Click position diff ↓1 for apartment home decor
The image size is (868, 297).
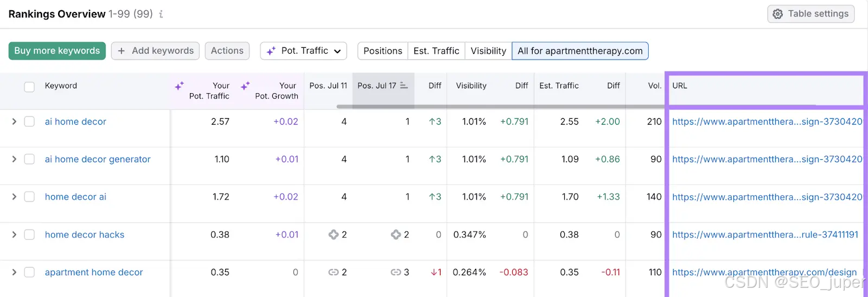(436, 272)
